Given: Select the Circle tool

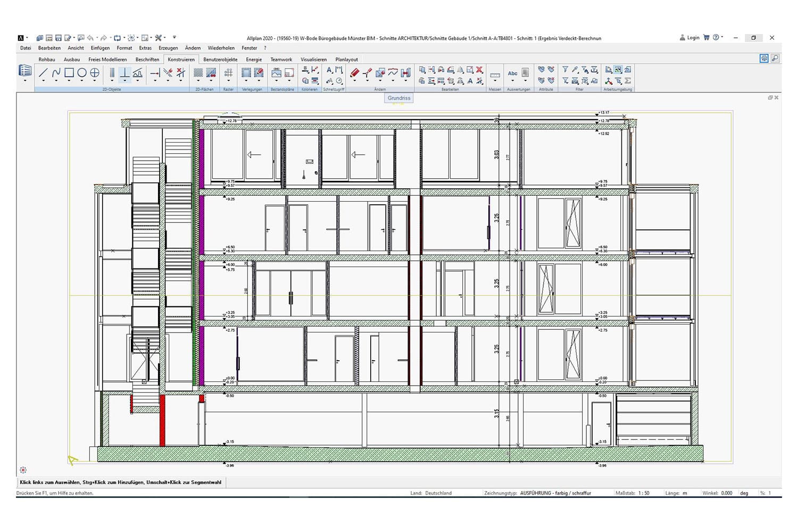Looking at the screenshot, I should click(x=82, y=73).
